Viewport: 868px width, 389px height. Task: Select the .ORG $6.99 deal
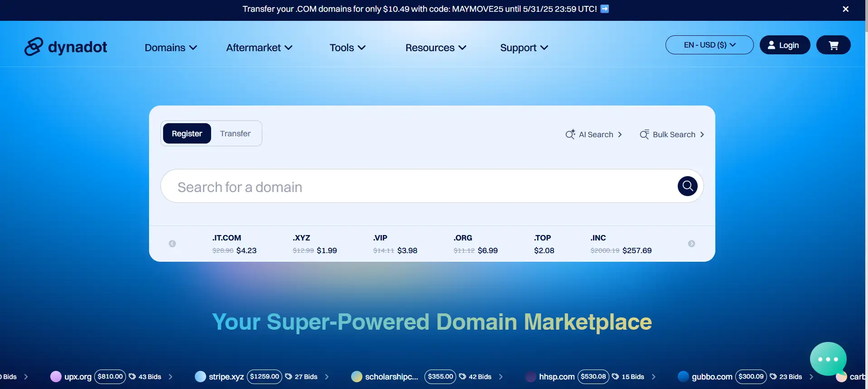[476, 244]
